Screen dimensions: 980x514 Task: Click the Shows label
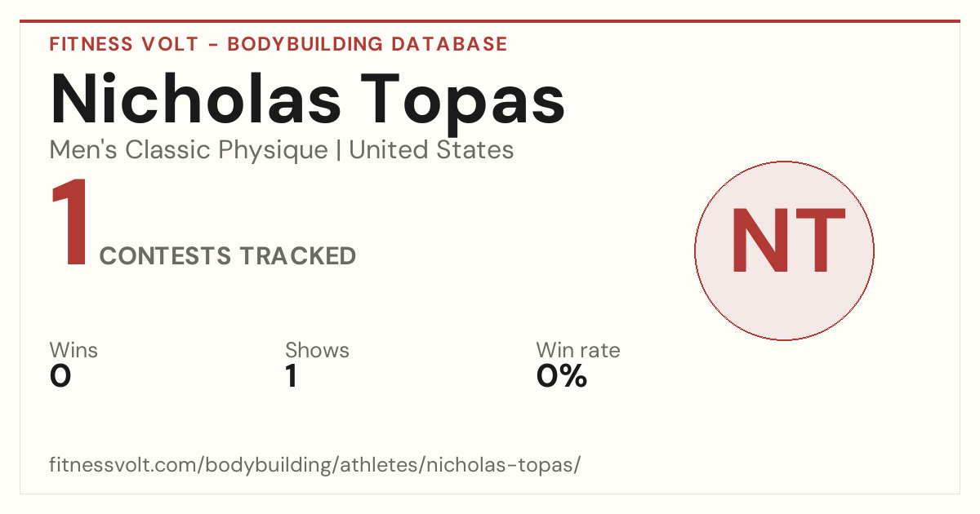pyautogui.click(x=317, y=351)
